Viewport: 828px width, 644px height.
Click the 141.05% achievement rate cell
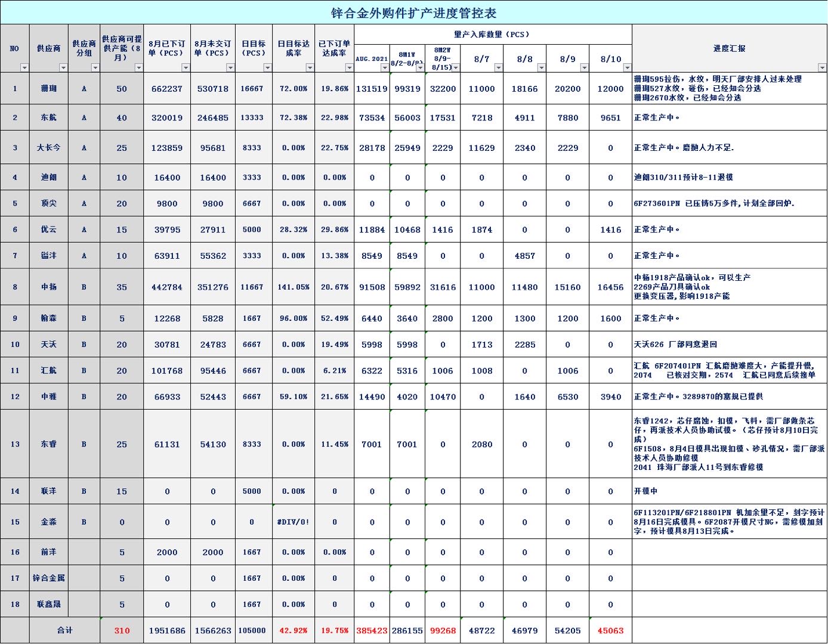pos(293,287)
